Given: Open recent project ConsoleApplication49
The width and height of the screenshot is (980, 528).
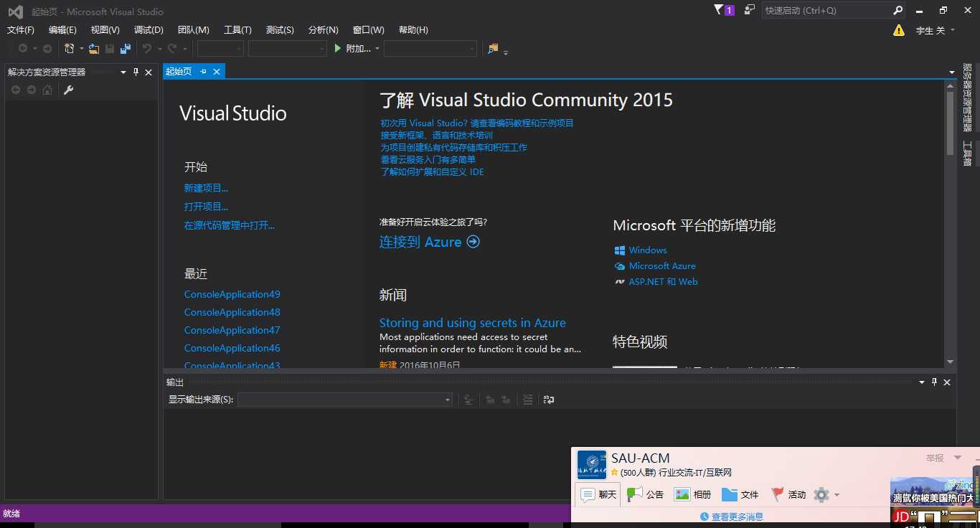Looking at the screenshot, I should pos(232,294).
